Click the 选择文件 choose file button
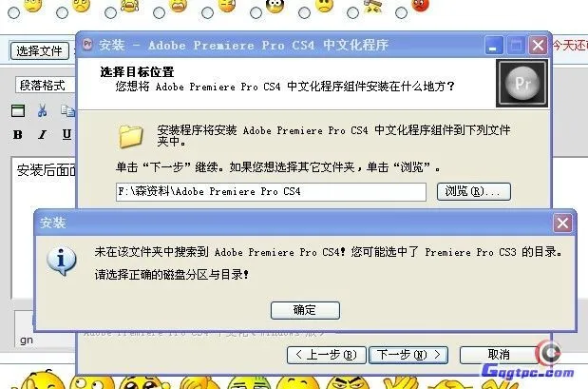Image resolution: width=588 pixels, height=389 pixels. 40,50
